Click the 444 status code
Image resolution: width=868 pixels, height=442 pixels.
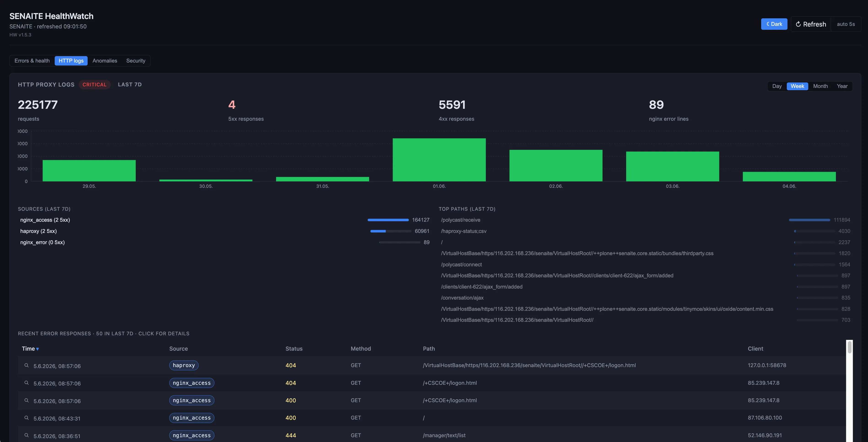[291, 435]
